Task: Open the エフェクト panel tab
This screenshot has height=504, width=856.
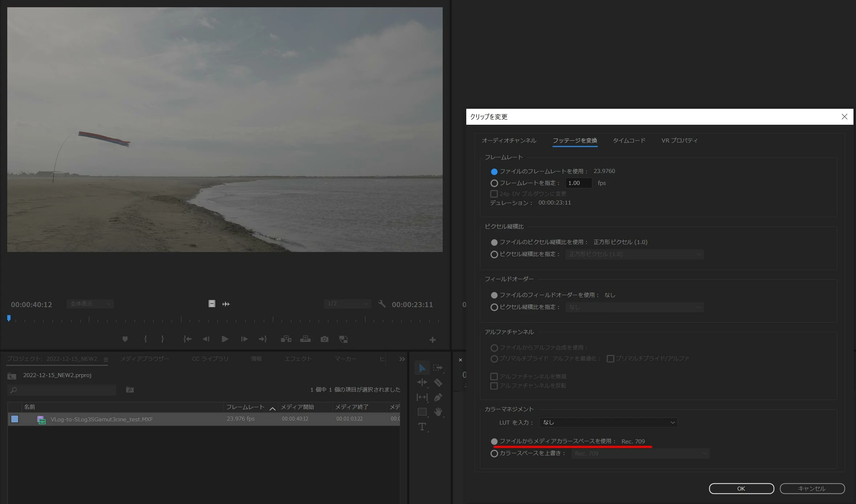Action: [298, 359]
